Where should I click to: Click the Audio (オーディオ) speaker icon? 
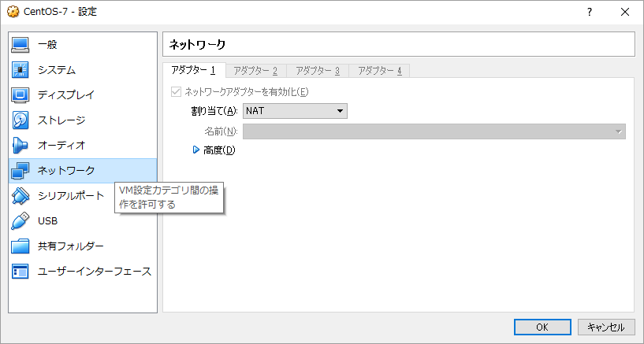coord(20,146)
